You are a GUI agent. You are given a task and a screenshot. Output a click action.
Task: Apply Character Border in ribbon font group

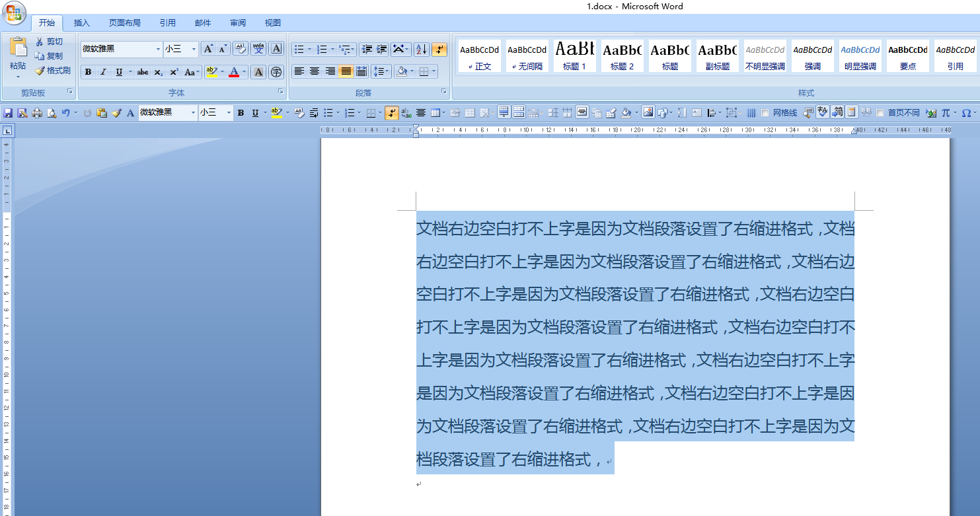click(276, 49)
